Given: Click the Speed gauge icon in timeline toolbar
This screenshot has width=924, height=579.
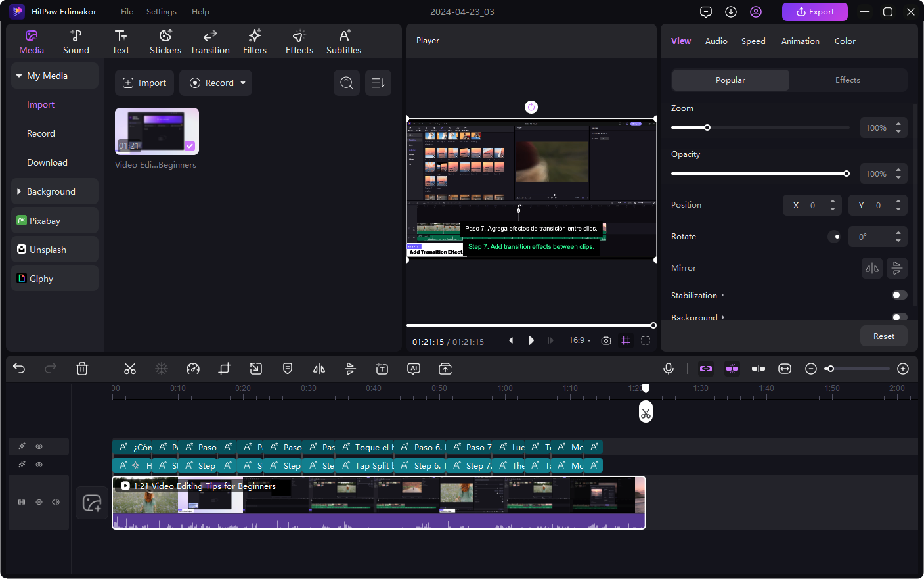Looking at the screenshot, I should [x=193, y=369].
